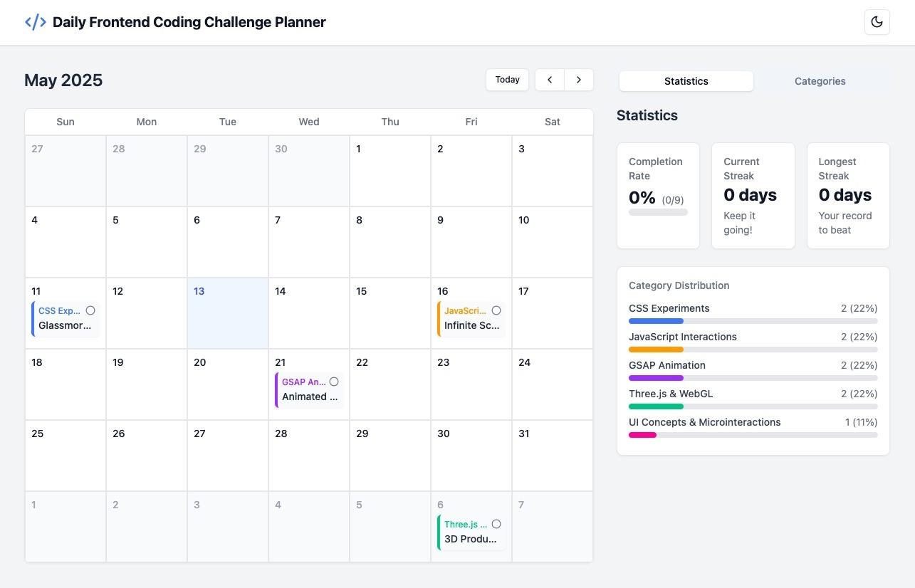Select the May 31 day cell
Viewport: 915px width, 588px height.
tap(552, 459)
